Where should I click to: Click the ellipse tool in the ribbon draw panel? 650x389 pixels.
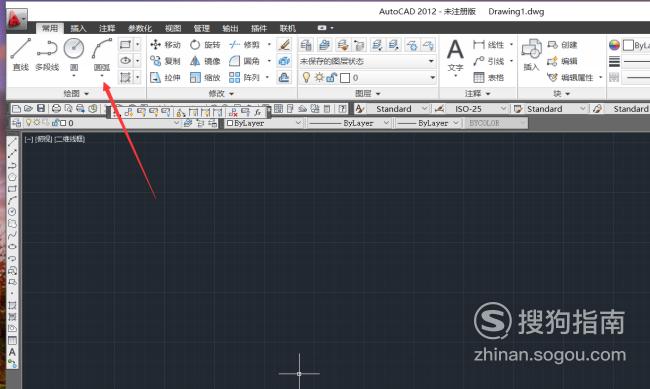(125, 61)
